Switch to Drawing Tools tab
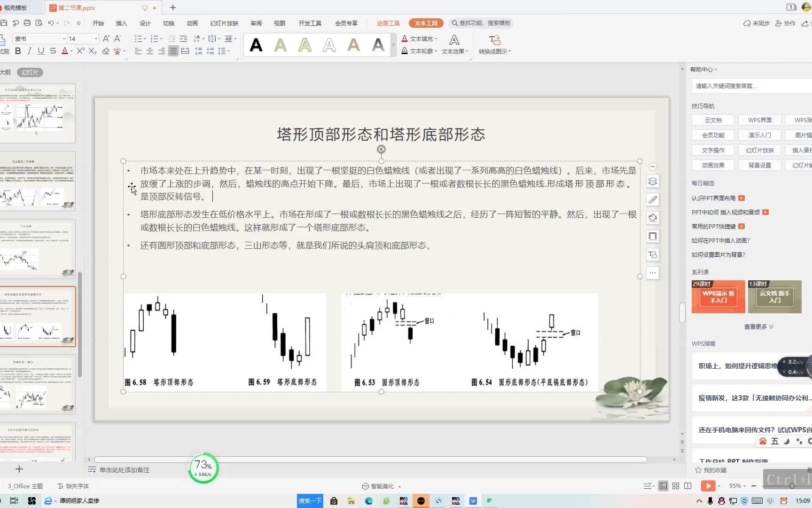This screenshot has height=508, width=812. pyautogui.click(x=388, y=23)
